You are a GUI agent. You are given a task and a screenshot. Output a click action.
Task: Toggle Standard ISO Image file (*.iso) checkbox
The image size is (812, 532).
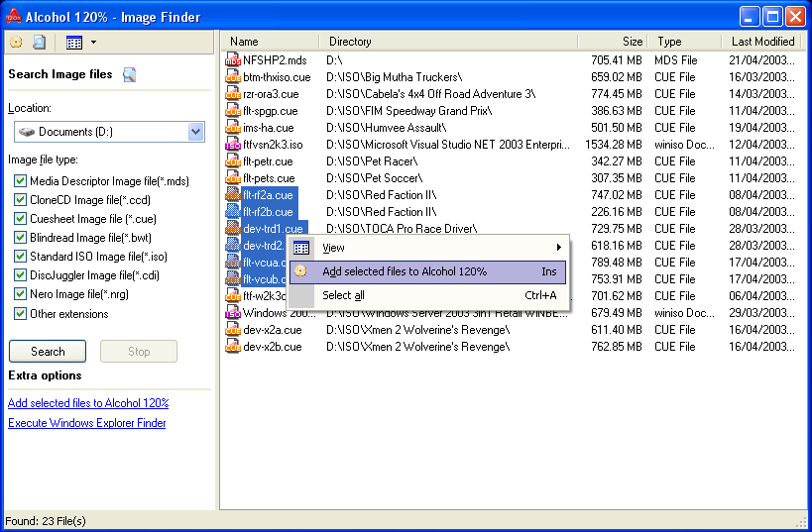coord(20,257)
